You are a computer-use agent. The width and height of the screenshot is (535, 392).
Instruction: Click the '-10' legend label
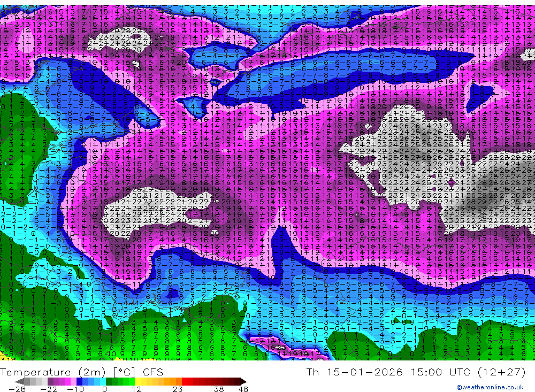(75, 389)
